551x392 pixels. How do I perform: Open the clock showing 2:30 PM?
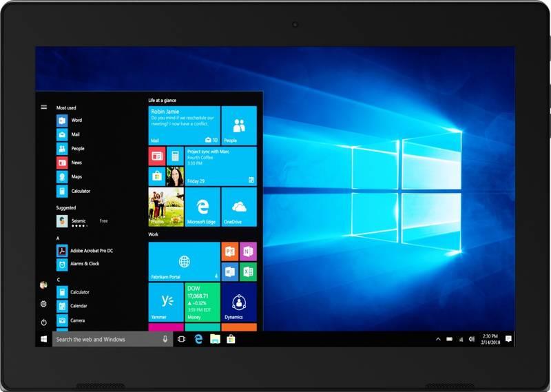(490, 339)
